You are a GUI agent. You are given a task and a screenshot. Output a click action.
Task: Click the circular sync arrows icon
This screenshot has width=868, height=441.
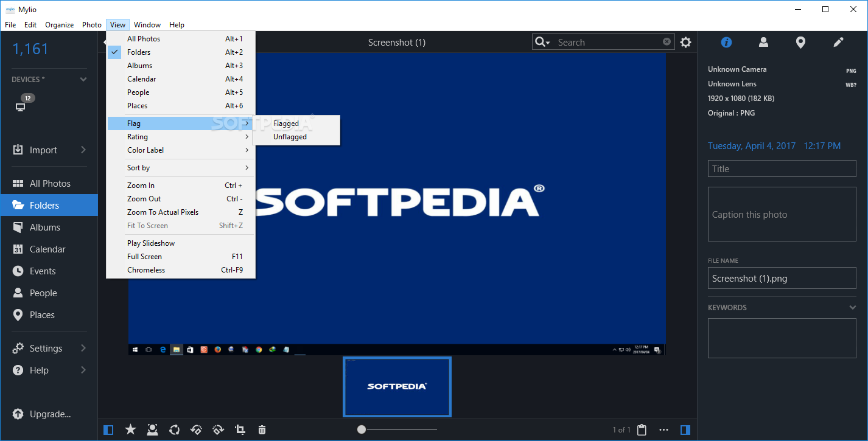tap(175, 430)
